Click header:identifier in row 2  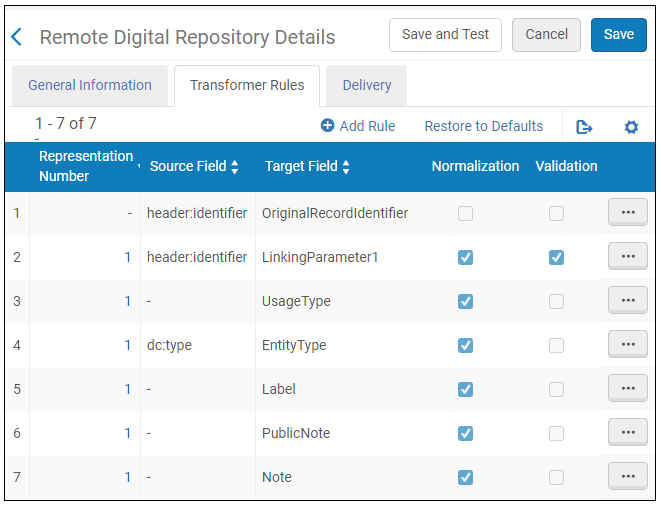click(x=197, y=257)
